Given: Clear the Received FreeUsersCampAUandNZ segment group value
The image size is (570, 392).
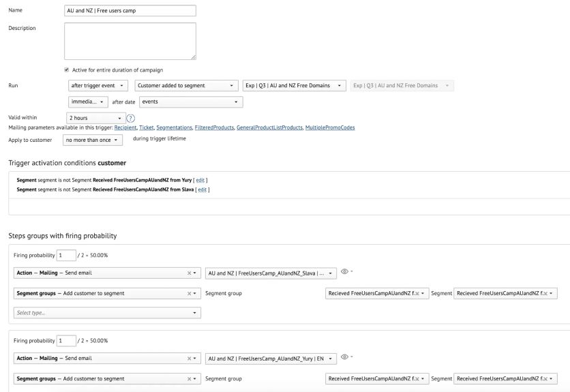Looking at the screenshot, I should (417, 379).
